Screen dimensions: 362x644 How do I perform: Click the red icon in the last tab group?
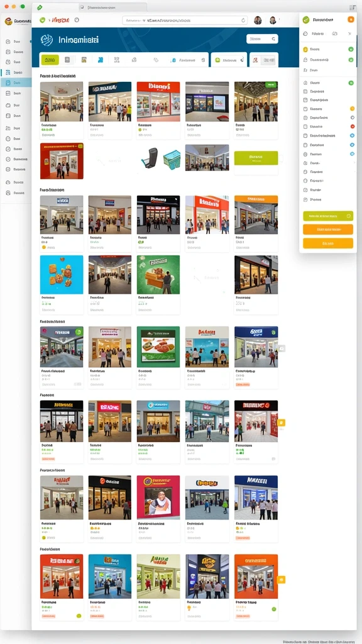point(255,60)
